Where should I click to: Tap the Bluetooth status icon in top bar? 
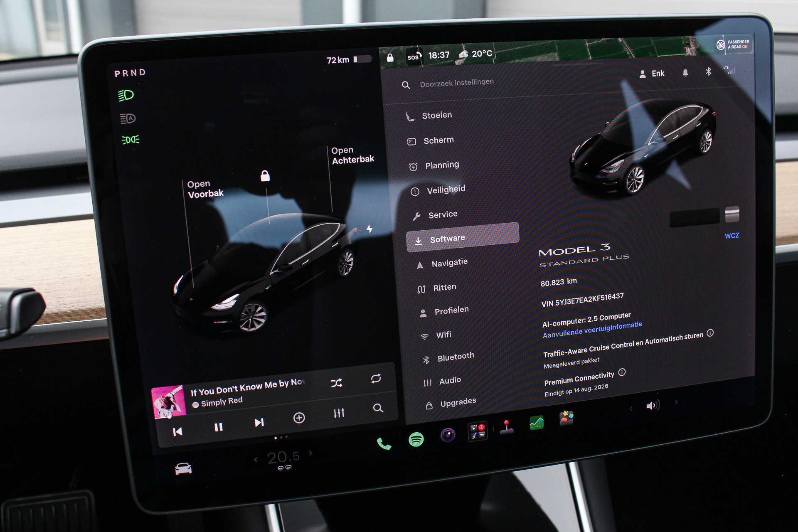pyautogui.click(x=709, y=71)
